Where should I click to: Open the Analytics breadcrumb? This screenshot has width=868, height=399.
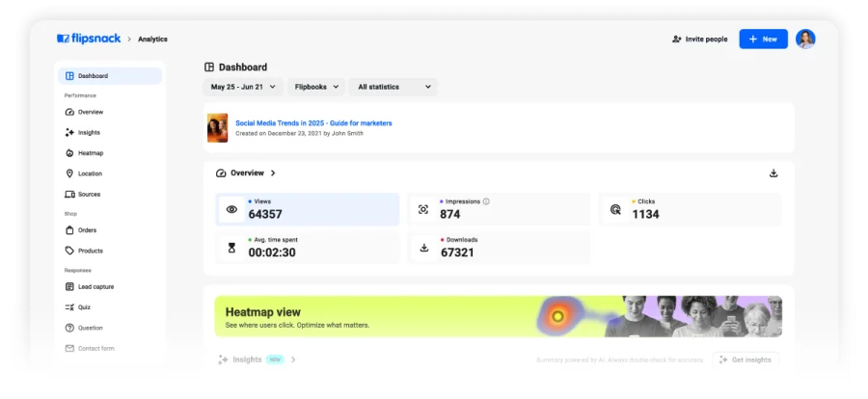[x=152, y=40]
